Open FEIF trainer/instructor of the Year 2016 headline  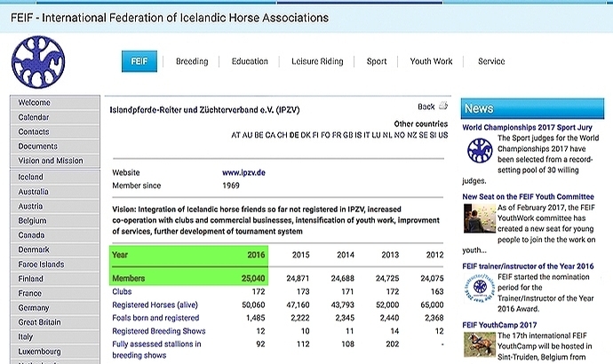pos(528,266)
